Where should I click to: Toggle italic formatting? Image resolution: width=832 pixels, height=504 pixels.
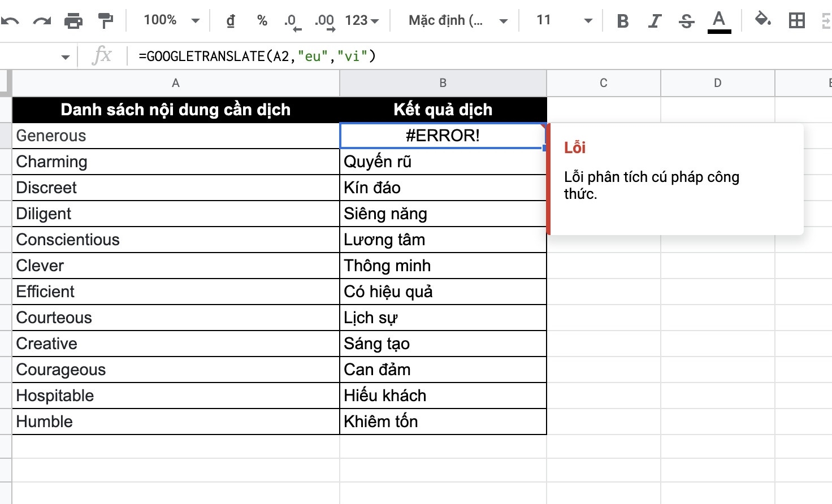click(x=654, y=21)
